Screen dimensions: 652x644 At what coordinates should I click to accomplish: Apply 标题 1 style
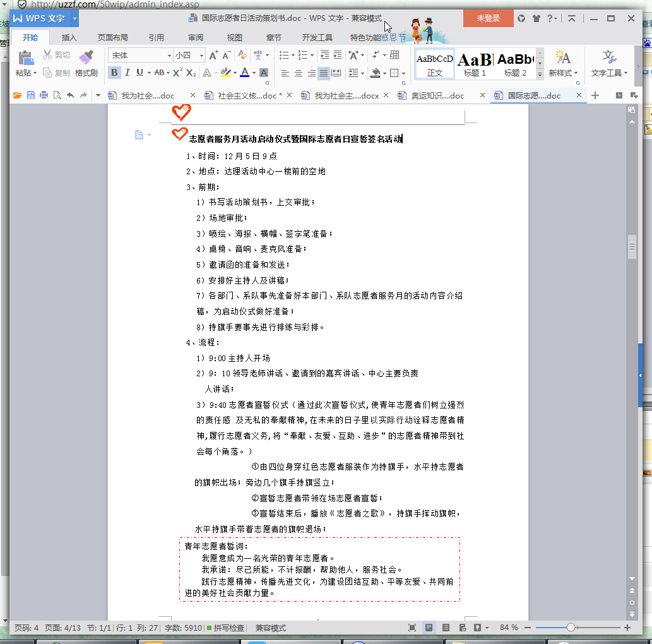[475, 64]
